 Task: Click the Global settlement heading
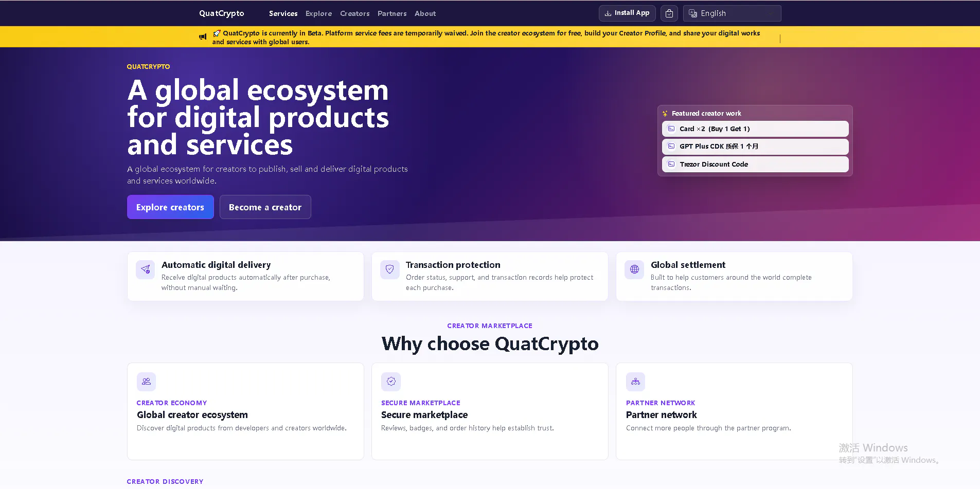(x=688, y=265)
